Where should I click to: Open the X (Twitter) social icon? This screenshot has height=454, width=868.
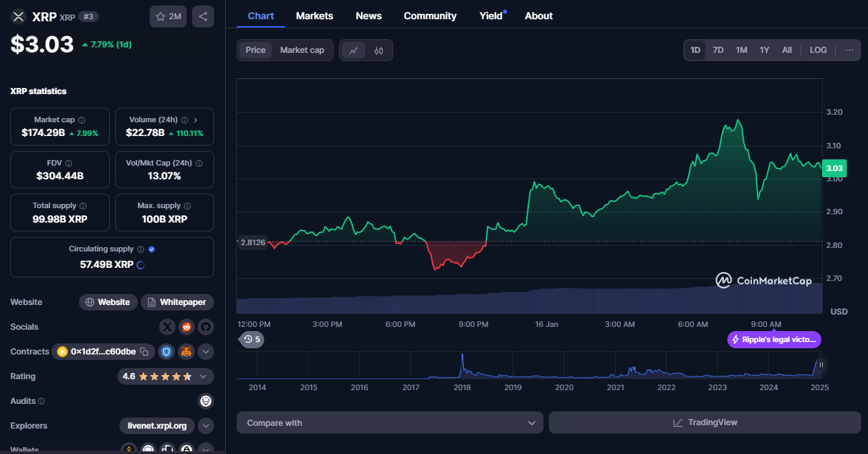pos(167,327)
